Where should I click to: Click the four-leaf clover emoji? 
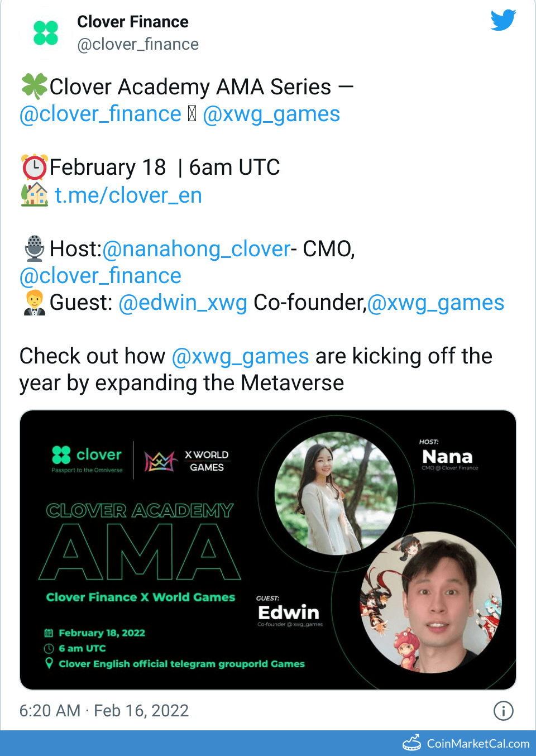34,87
